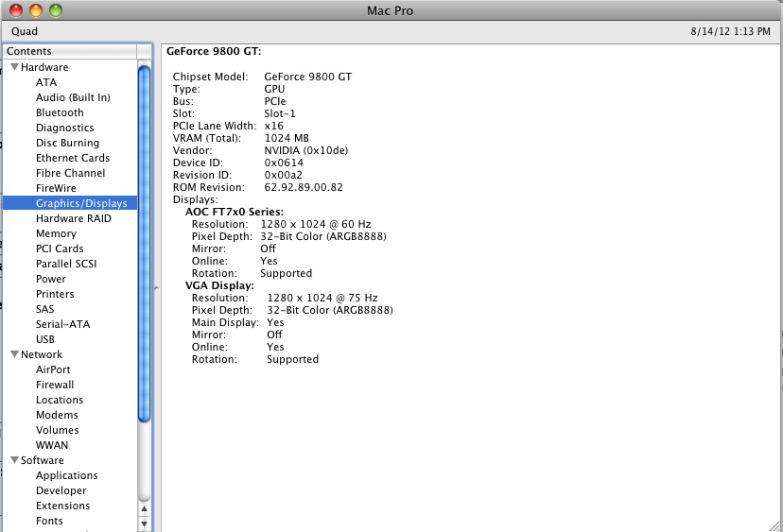The image size is (783, 532).
Task: Select the WWAN entry
Action: [52, 445]
